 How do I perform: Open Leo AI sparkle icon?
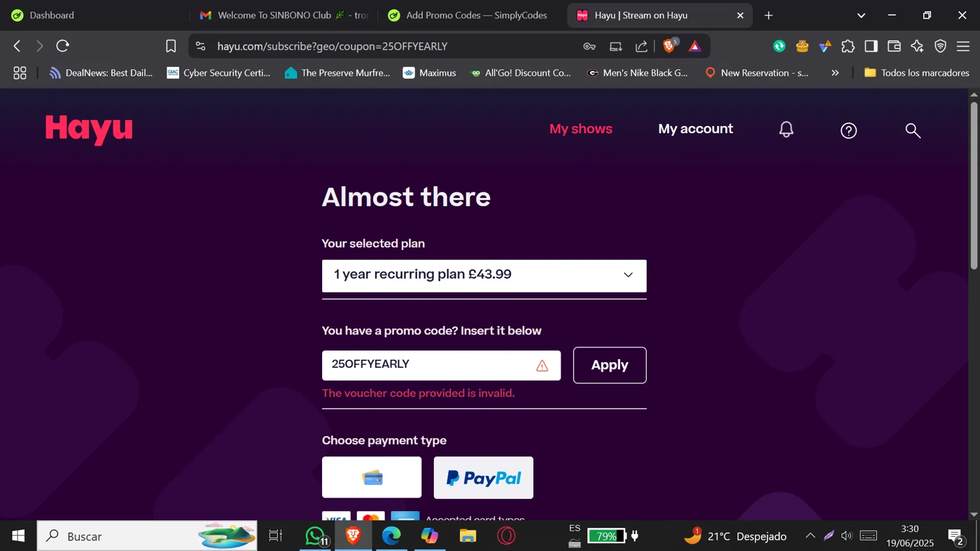click(x=917, y=46)
